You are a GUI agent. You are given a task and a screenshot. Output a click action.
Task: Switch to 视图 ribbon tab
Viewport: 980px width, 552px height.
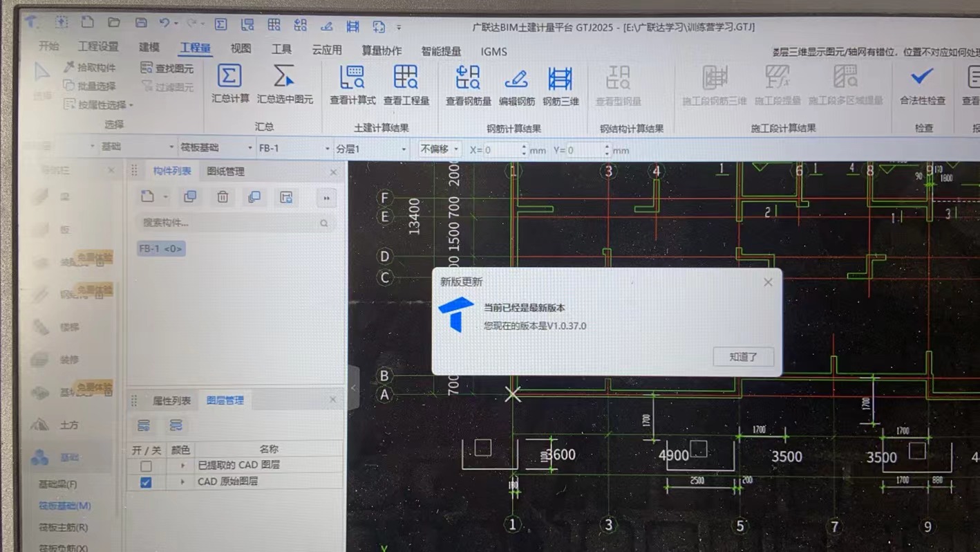click(241, 48)
